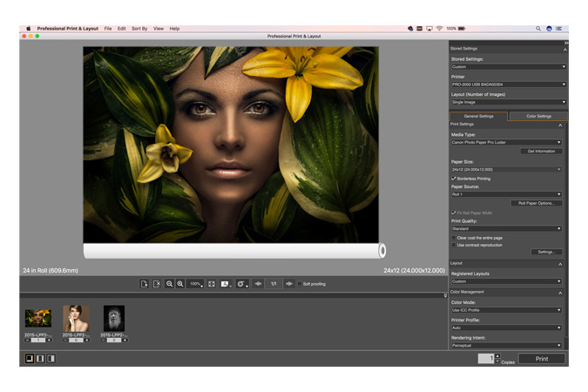The height and width of the screenshot is (392, 588).
Task: Go to next page with right arrow
Action: pos(289,284)
